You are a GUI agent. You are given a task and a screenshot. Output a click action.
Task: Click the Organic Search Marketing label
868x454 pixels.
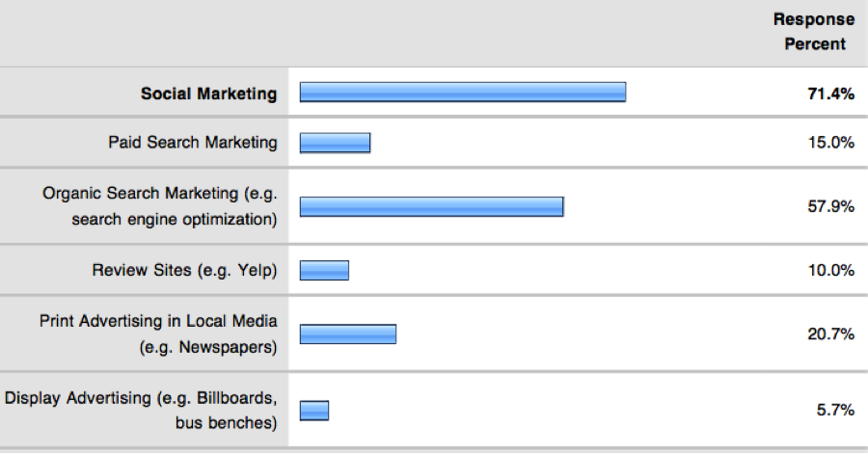159,205
